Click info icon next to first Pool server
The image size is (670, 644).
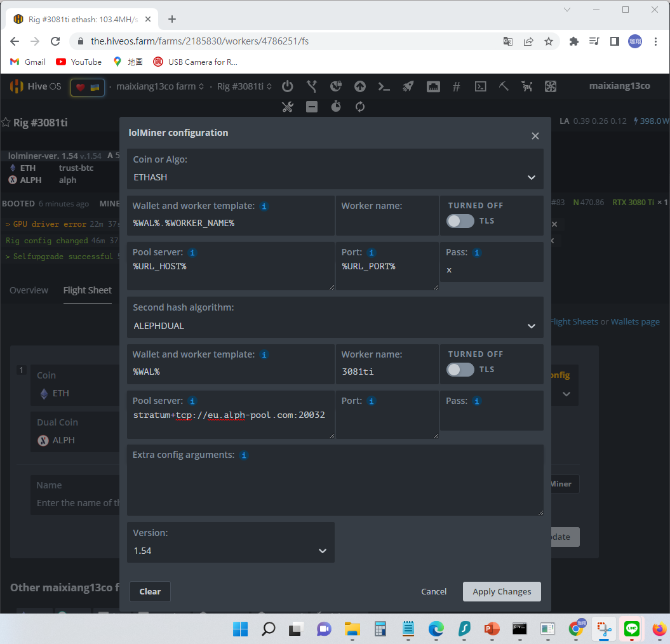click(x=192, y=253)
